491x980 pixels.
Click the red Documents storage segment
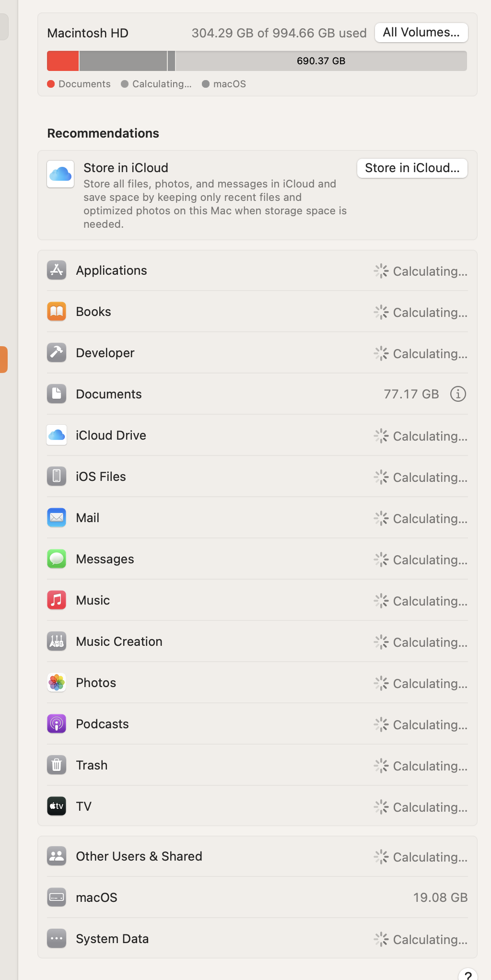pyautogui.click(x=62, y=61)
